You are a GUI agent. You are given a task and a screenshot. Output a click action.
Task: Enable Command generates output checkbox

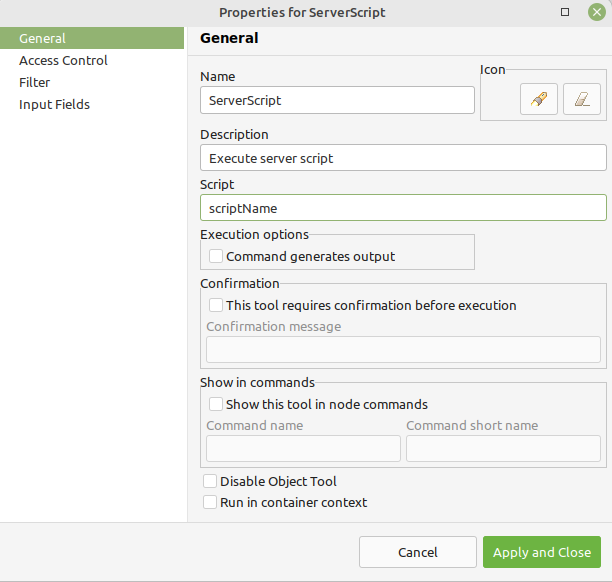tap(216, 257)
